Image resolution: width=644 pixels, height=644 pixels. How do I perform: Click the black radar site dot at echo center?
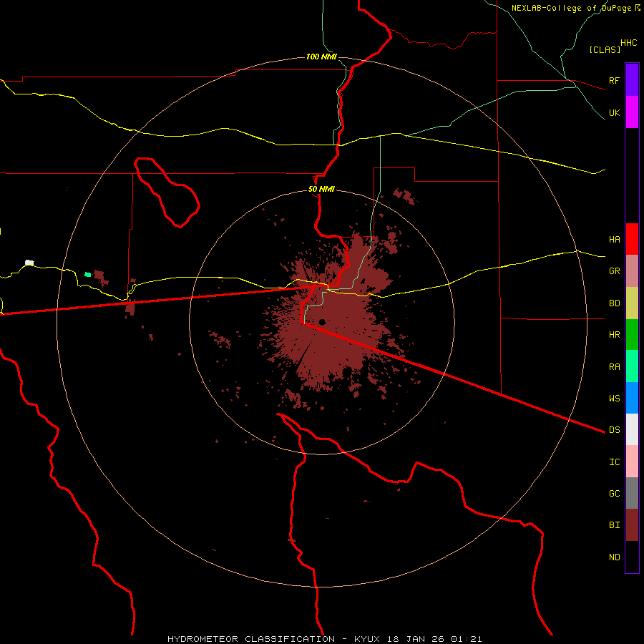coord(322,321)
